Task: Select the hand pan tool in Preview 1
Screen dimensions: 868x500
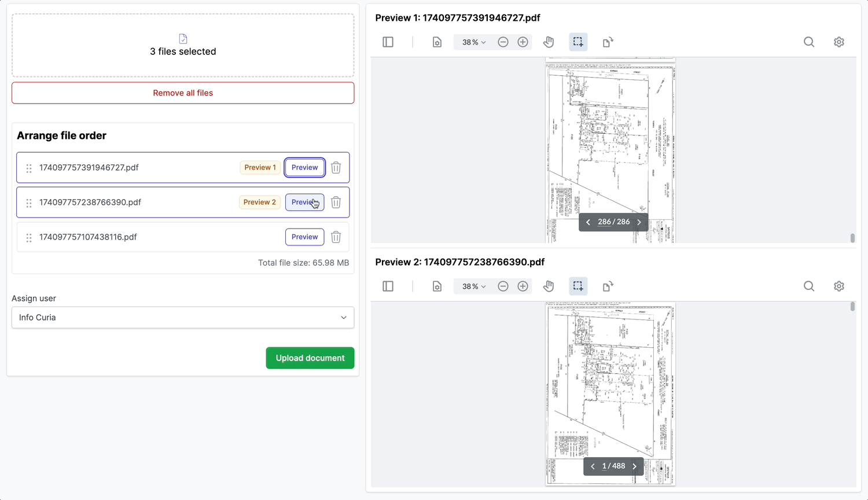Action: click(x=549, y=42)
